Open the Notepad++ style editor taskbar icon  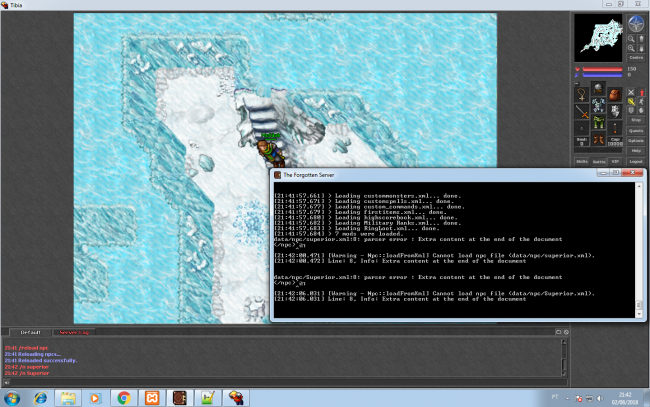tap(208, 398)
